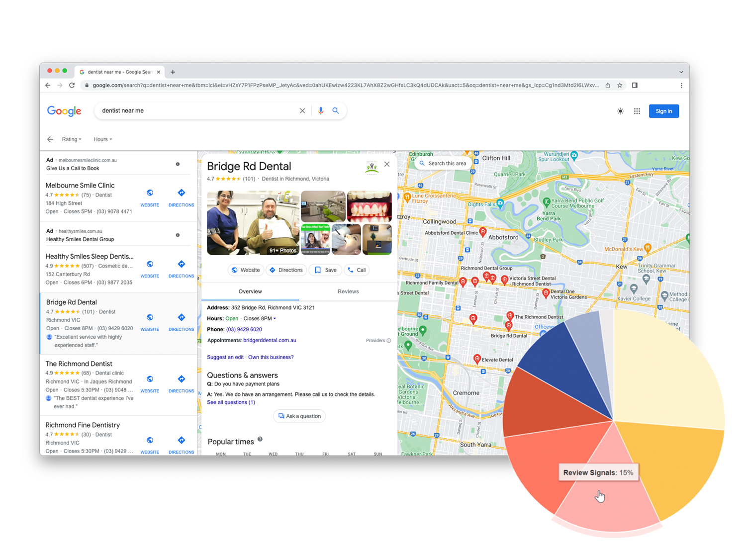Click the Directions icon for The Richmond Dentist
Screen dimensions: 746x560
(181, 378)
